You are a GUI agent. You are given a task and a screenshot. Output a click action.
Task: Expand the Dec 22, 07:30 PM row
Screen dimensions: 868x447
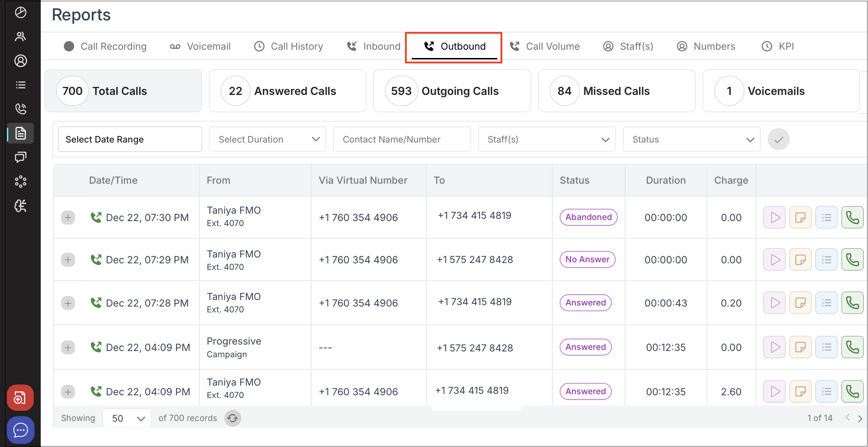coord(68,217)
